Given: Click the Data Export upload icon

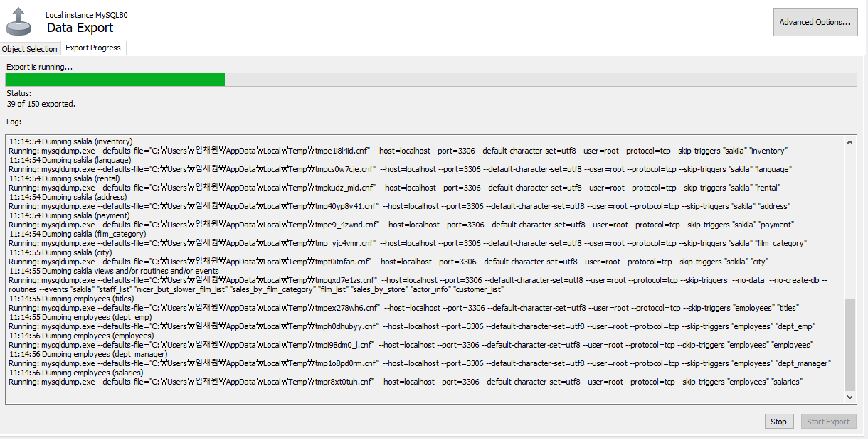Looking at the screenshot, I should click(x=18, y=22).
